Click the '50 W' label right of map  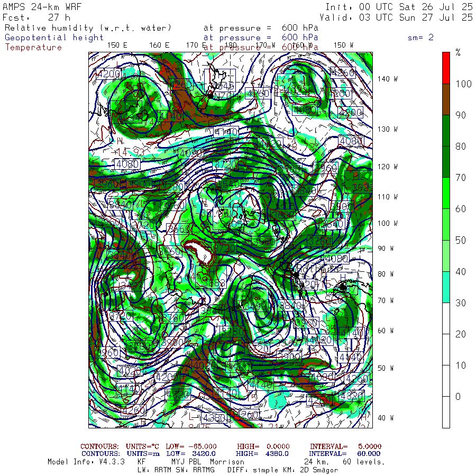click(x=386, y=368)
